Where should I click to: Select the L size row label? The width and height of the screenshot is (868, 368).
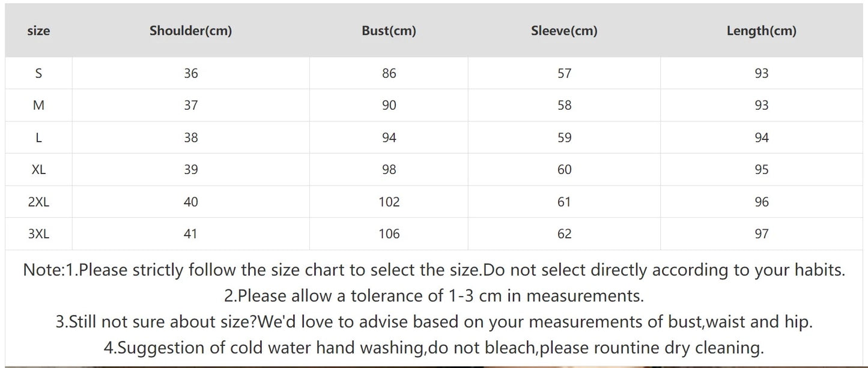38,137
